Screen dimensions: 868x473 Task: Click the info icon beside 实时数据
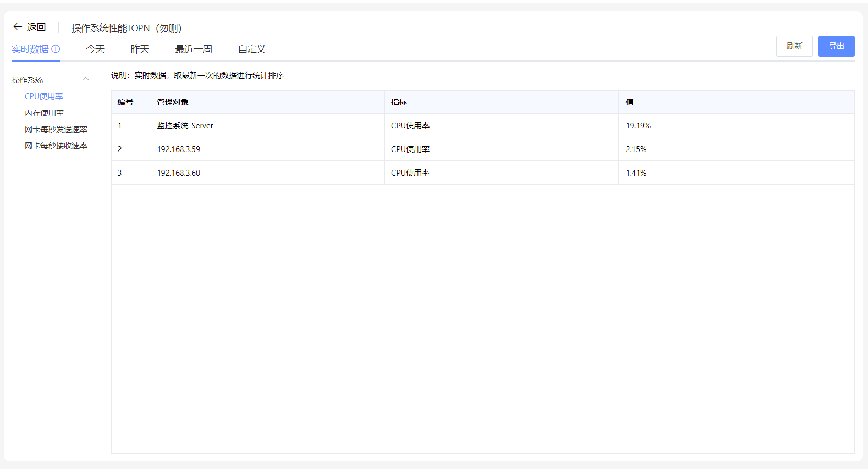[x=56, y=49]
